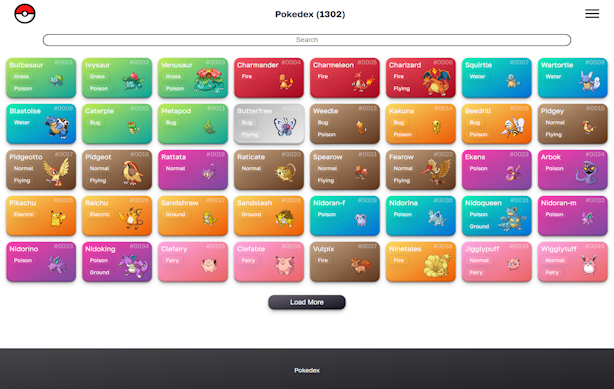Select the Nidoran-m card
The height and width of the screenshot is (389, 614).
pyautogui.click(x=573, y=215)
